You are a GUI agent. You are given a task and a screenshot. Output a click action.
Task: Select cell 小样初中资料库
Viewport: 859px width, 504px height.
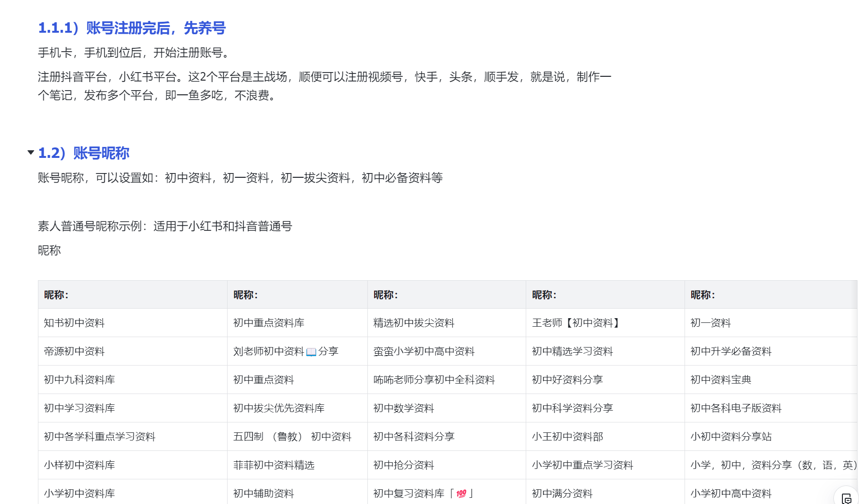[x=133, y=465]
